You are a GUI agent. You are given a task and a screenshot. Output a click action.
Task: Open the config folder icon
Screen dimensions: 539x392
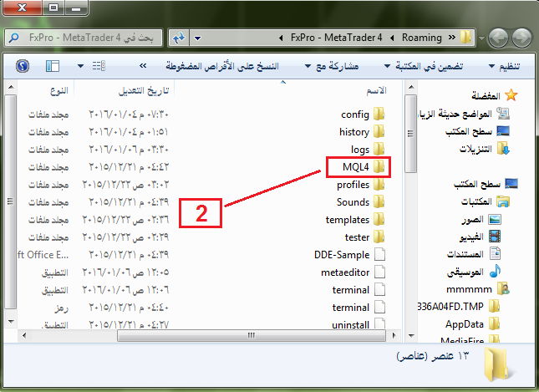click(x=379, y=115)
